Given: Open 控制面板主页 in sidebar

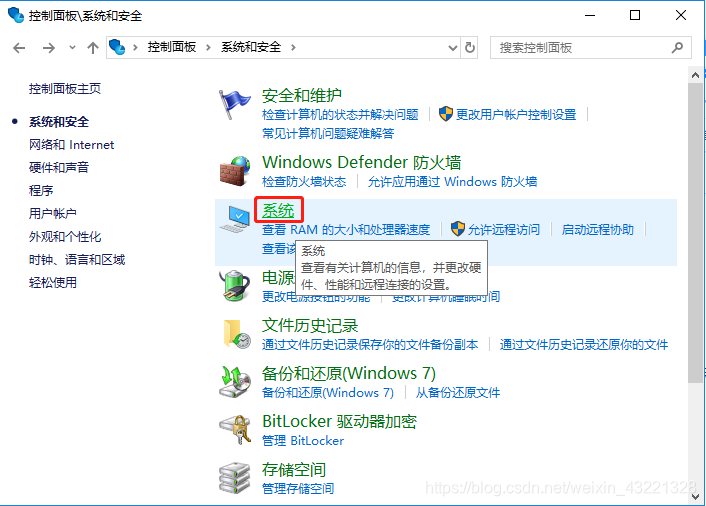Looking at the screenshot, I should (65, 89).
